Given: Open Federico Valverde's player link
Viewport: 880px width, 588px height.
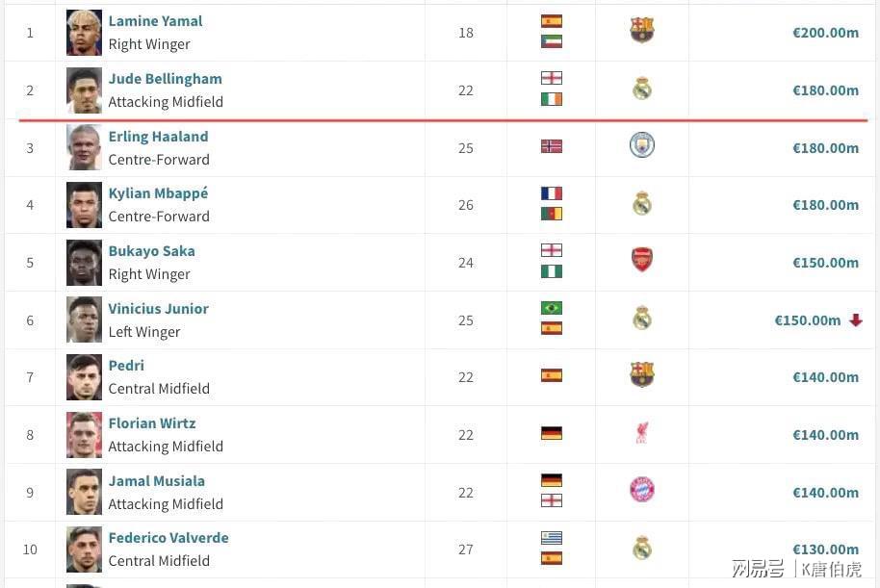Looking at the screenshot, I should point(168,538).
